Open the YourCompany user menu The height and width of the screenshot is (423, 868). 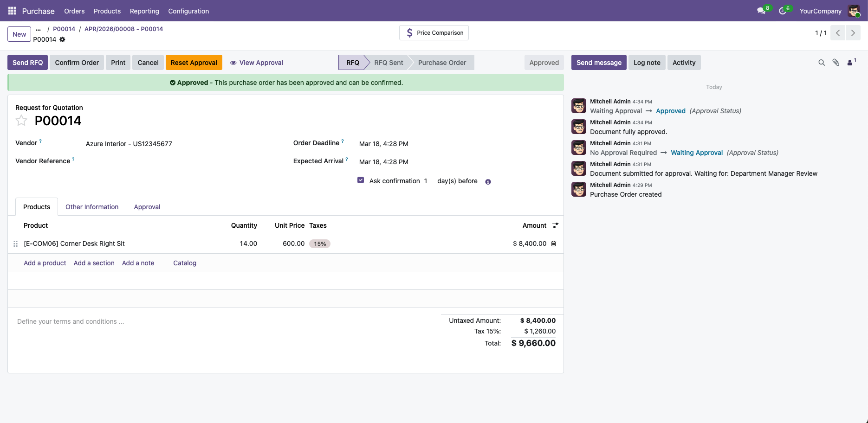click(820, 11)
